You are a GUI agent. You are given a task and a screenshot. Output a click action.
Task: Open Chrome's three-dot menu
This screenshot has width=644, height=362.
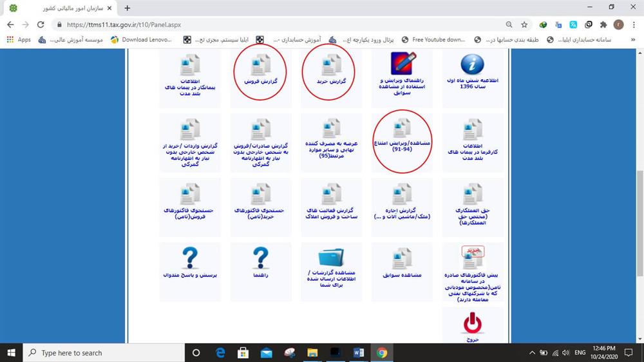click(x=633, y=24)
